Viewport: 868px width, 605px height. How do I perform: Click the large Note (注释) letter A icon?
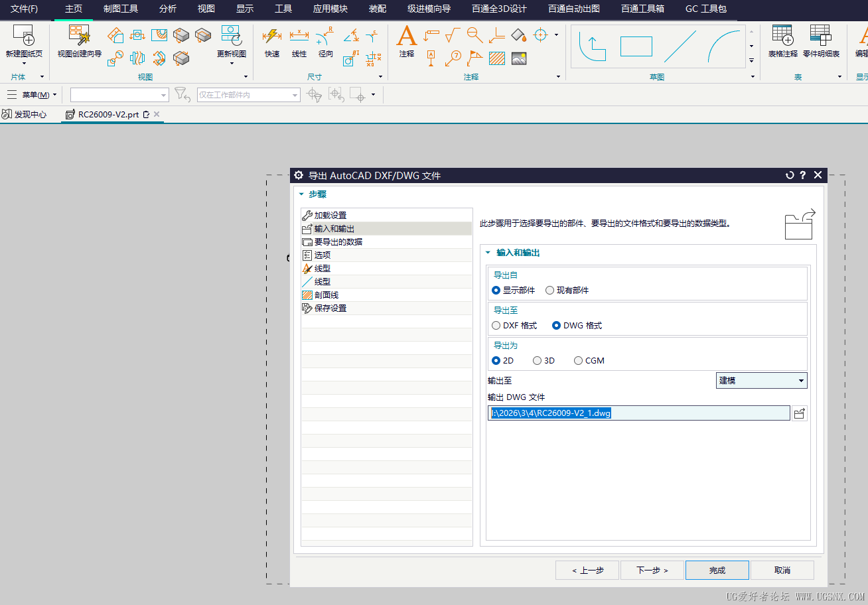406,35
